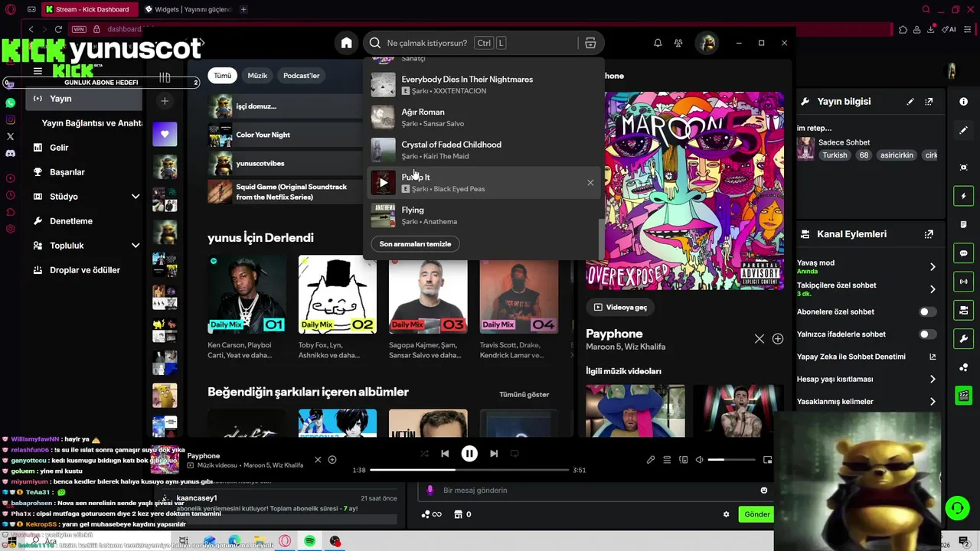Pop out Yayın bilgisi panel

[x=929, y=101]
